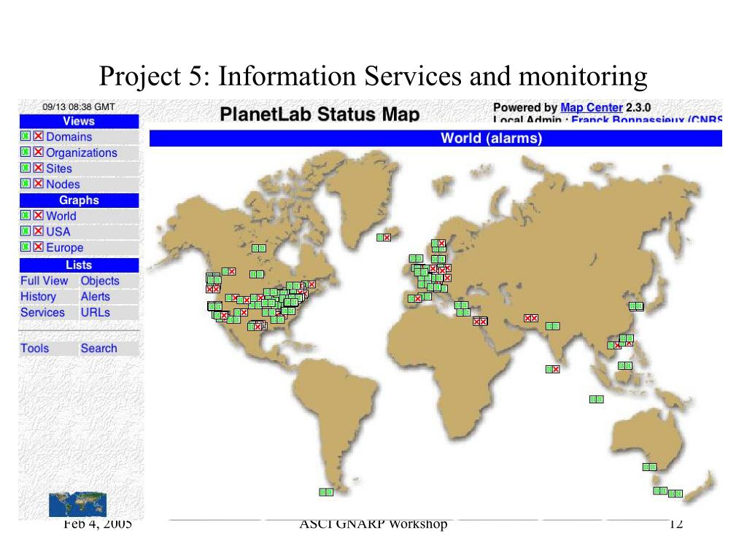Click the alarm marker south of India
The width and height of the screenshot is (747, 560).
553,369
